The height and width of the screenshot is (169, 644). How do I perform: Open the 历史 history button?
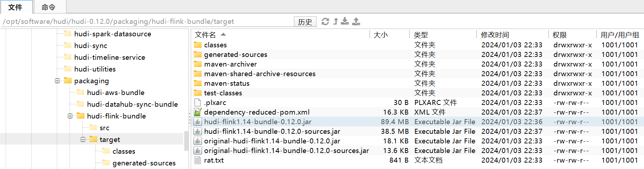(305, 22)
